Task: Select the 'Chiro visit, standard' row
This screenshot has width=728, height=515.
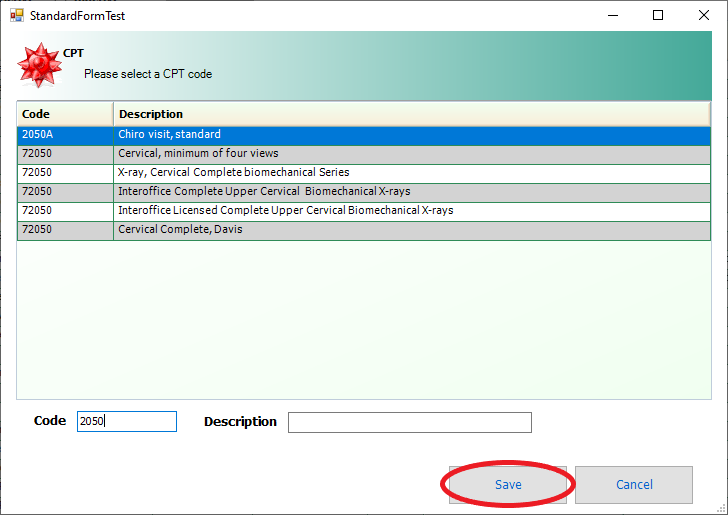Action: click(364, 135)
